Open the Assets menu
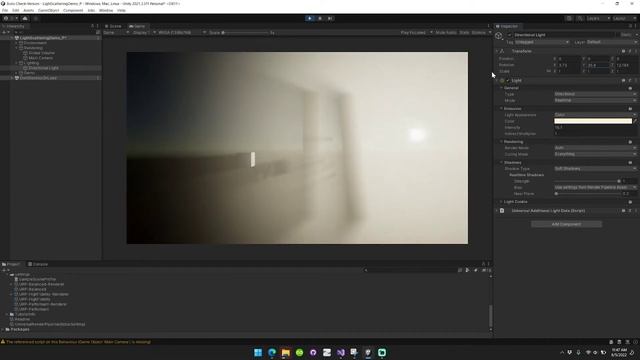 pyautogui.click(x=29, y=10)
